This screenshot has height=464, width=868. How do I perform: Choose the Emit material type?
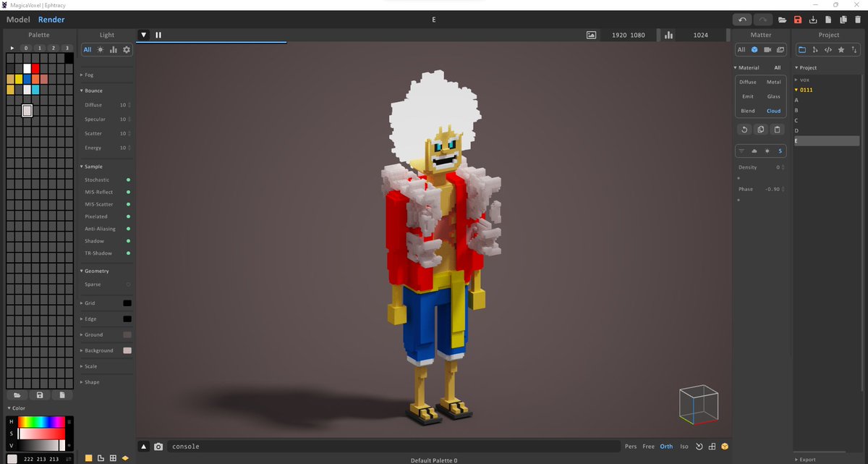tap(747, 96)
